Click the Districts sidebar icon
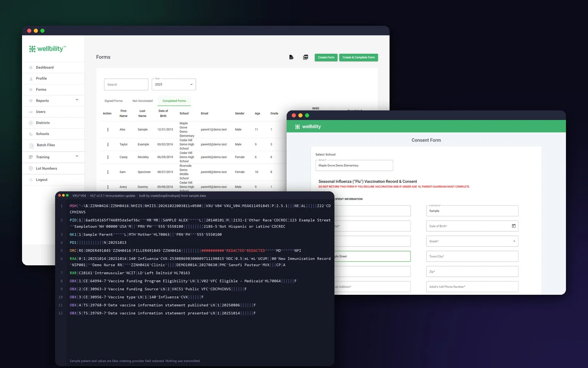588x368 pixels. pos(31,123)
